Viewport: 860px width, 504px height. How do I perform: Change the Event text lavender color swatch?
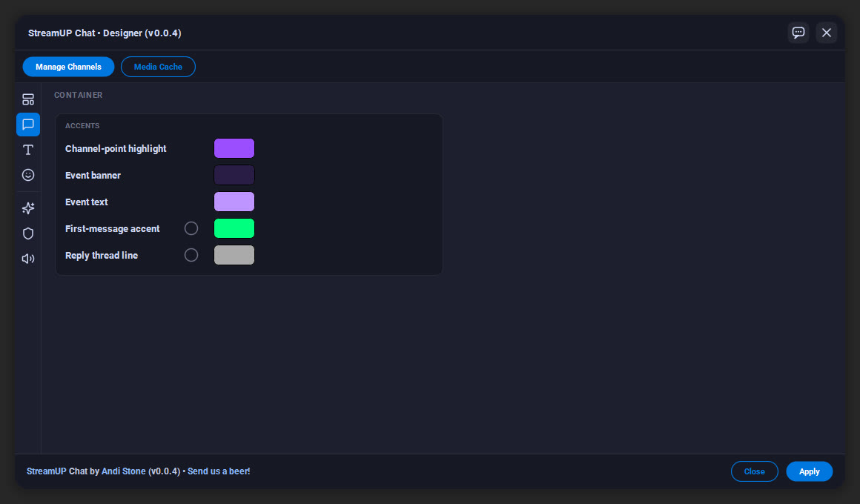pos(234,202)
